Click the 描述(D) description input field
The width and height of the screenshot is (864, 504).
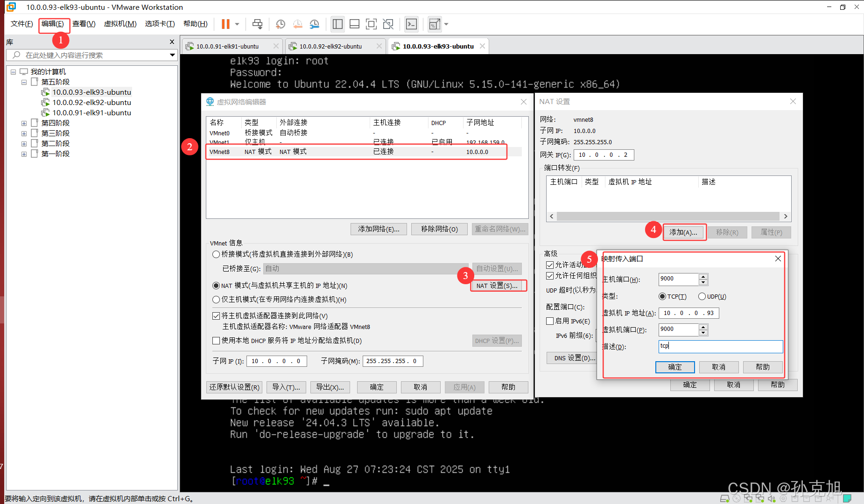pos(721,346)
